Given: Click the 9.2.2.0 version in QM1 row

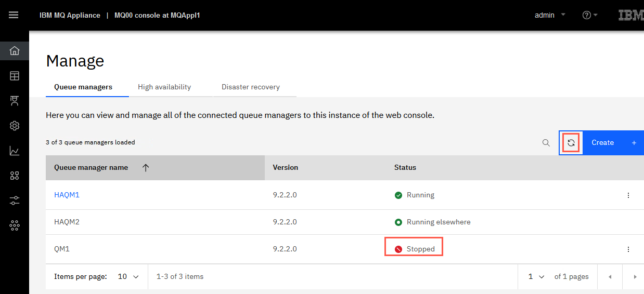Looking at the screenshot, I should (285, 249).
